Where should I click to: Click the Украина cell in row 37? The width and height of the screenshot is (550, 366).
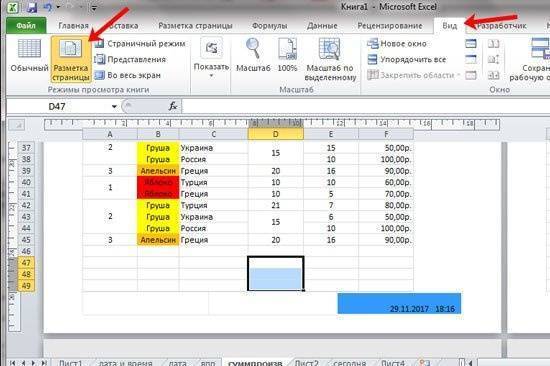[213, 148]
